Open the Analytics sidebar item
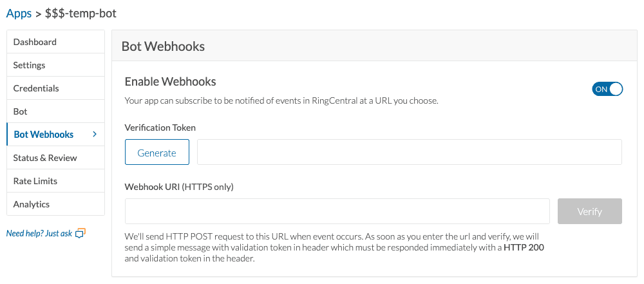 [32, 204]
